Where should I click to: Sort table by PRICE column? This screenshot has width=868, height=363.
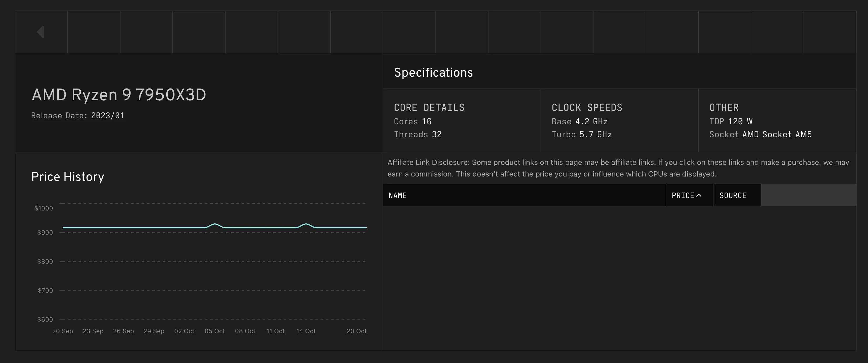[x=683, y=195]
